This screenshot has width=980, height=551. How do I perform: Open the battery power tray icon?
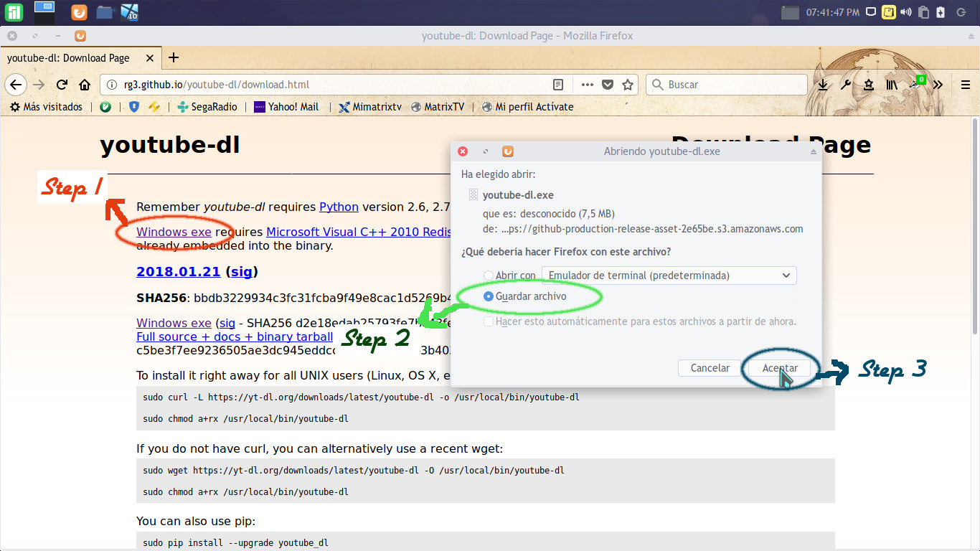pos(941,12)
